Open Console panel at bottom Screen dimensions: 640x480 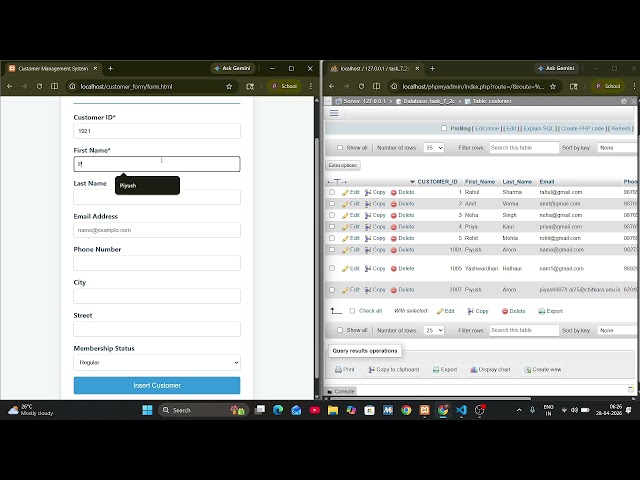point(341,391)
